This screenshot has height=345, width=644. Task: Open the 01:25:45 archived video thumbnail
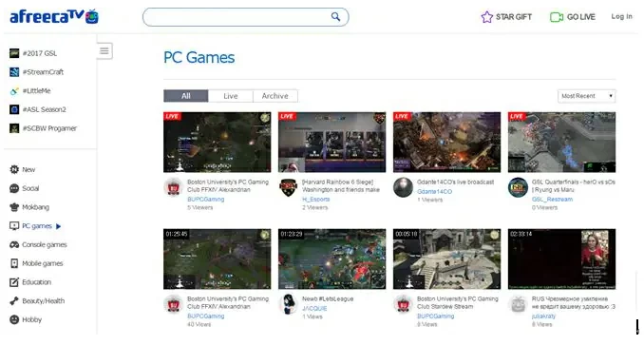[x=218, y=259]
